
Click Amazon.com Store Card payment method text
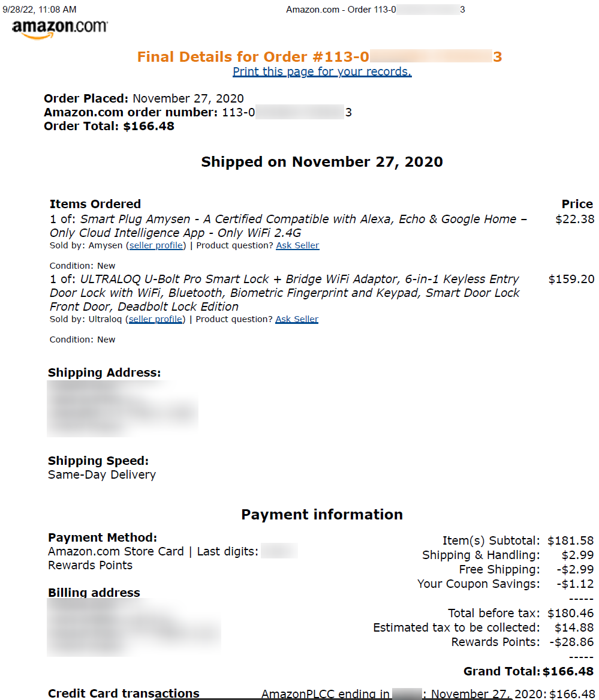pos(116,551)
